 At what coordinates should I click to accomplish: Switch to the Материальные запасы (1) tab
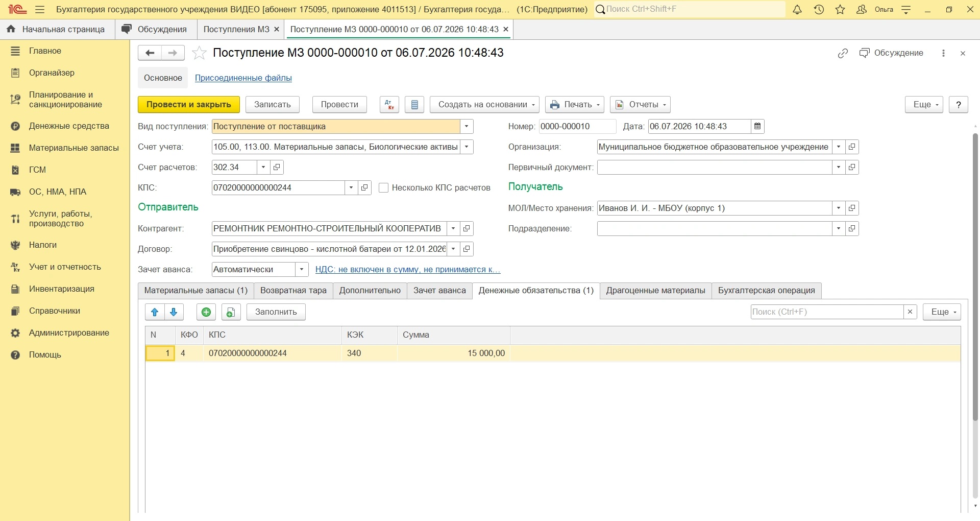click(196, 291)
